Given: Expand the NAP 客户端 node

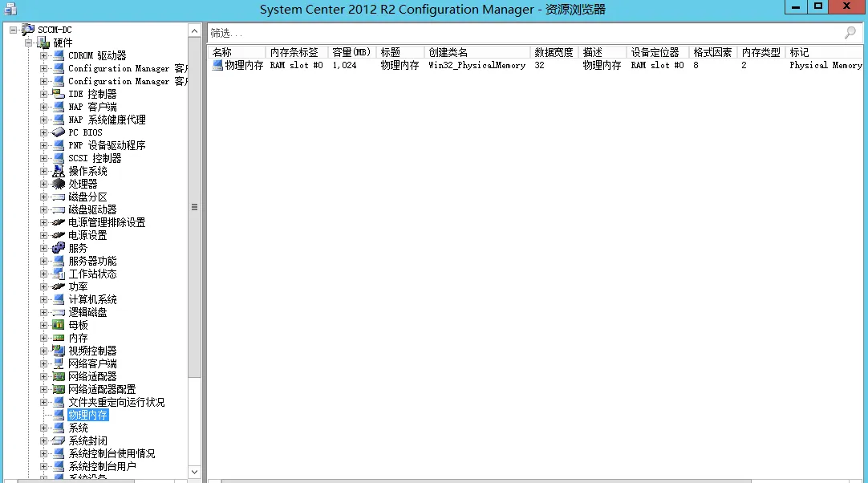Looking at the screenshot, I should point(44,107).
